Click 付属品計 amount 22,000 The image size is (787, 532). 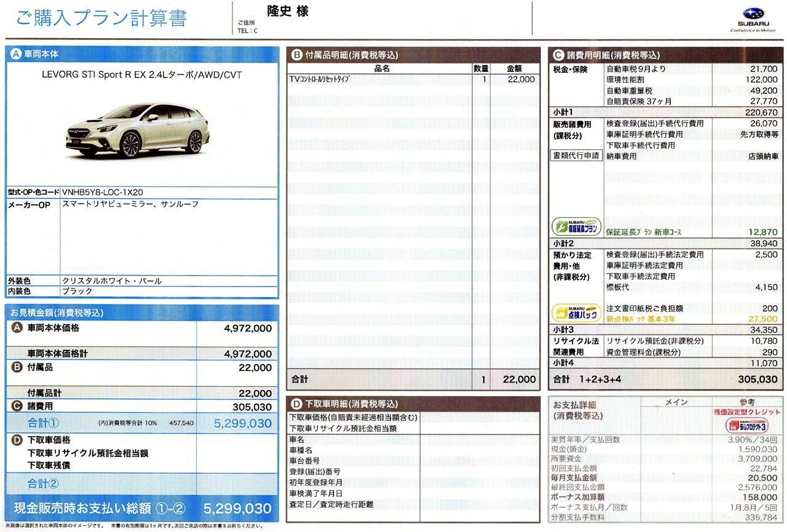[x=255, y=394]
